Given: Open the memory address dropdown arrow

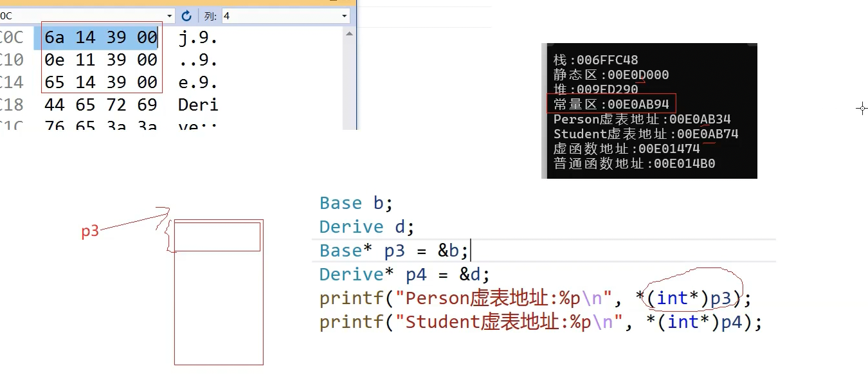Looking at the screenshot, I should click(x=170, y=16).
